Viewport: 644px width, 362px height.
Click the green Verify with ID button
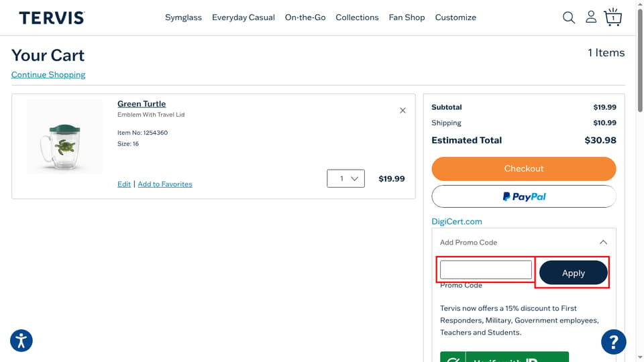pos(504,357)
